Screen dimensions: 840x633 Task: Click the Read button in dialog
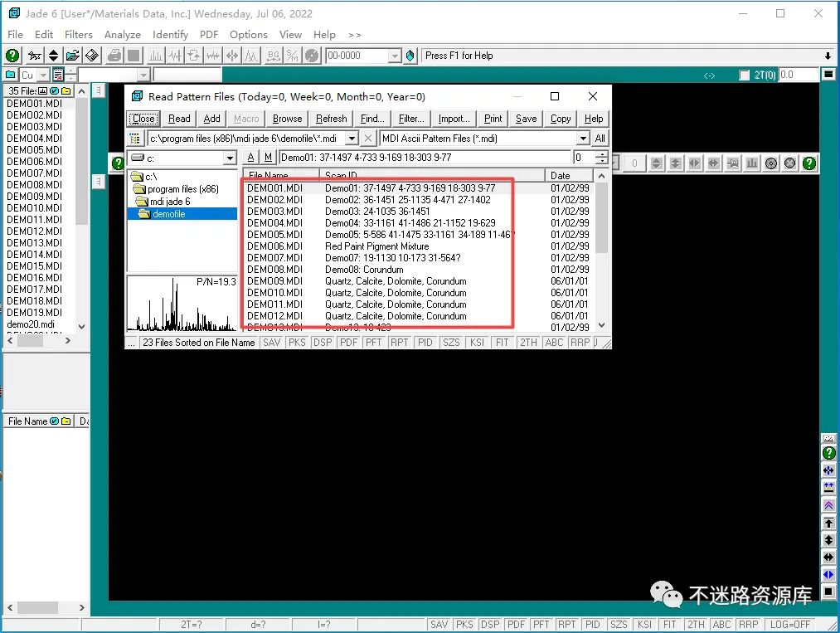179,119
